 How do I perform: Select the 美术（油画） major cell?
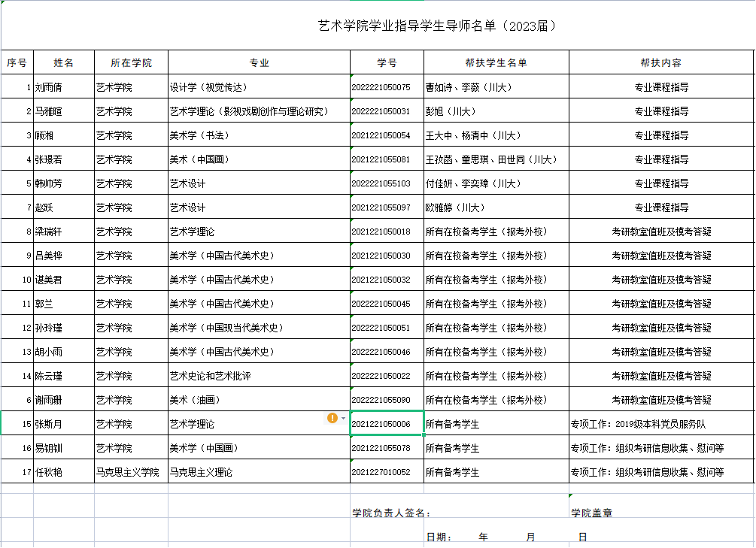click(x=259, y=400)
